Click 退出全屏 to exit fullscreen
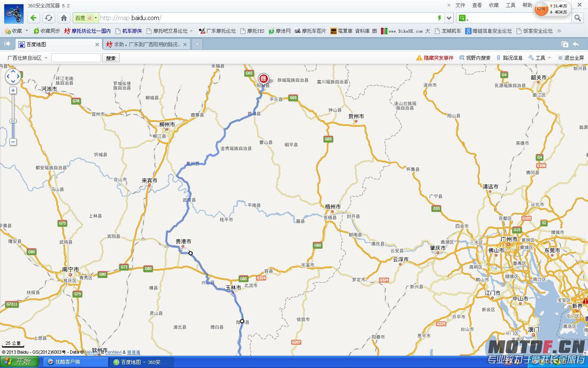Image resolution: width=588 pixels, height=368 pixels. pyautogui.click(x=571, y=58)
